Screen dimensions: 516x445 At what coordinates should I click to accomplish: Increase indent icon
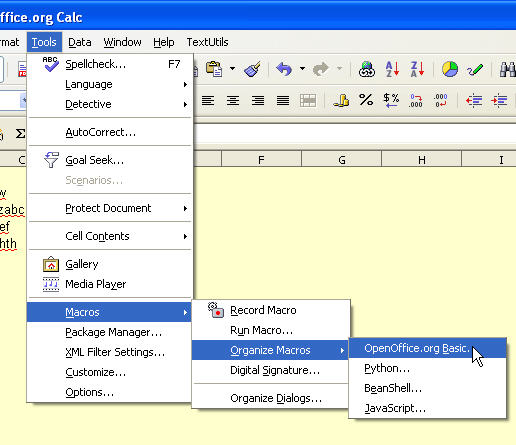[499, 100]
